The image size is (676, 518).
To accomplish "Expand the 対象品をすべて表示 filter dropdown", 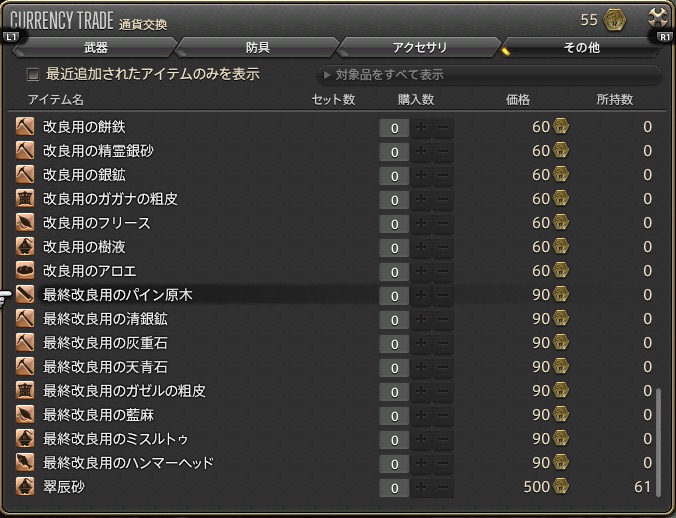I will pyautogui.click(x=487, y=75).
